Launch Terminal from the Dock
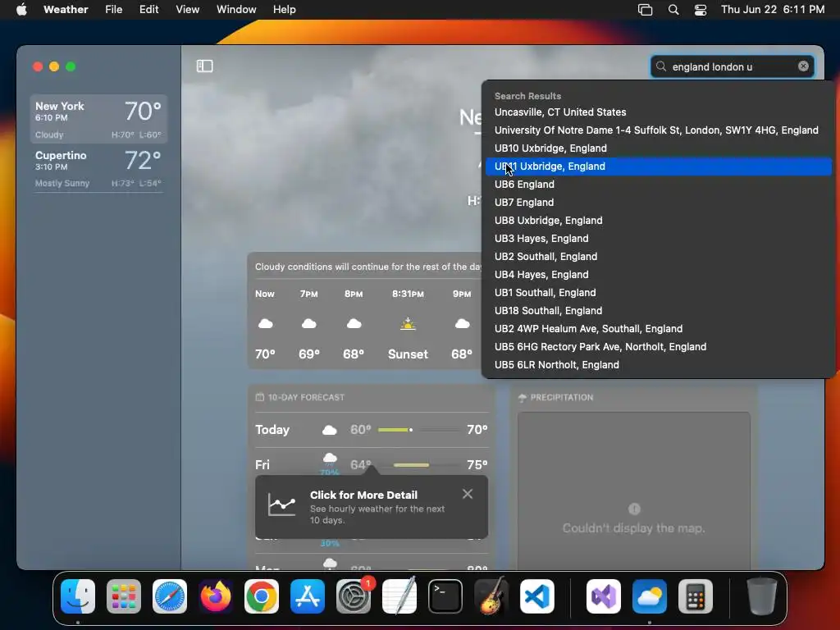Screen dimensions: 840x630 [x=445, y=596]
